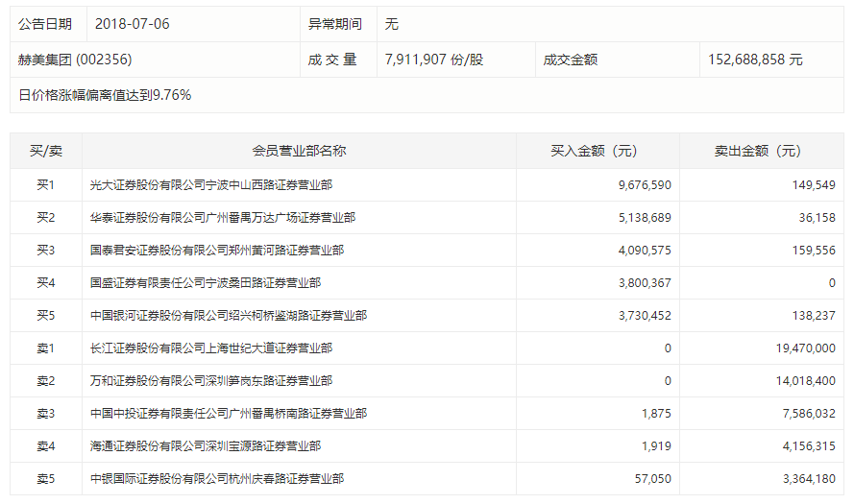Click the 卖出金额（元） column header
The width and height of the screenshot is (854, 504).
(762, 151)
